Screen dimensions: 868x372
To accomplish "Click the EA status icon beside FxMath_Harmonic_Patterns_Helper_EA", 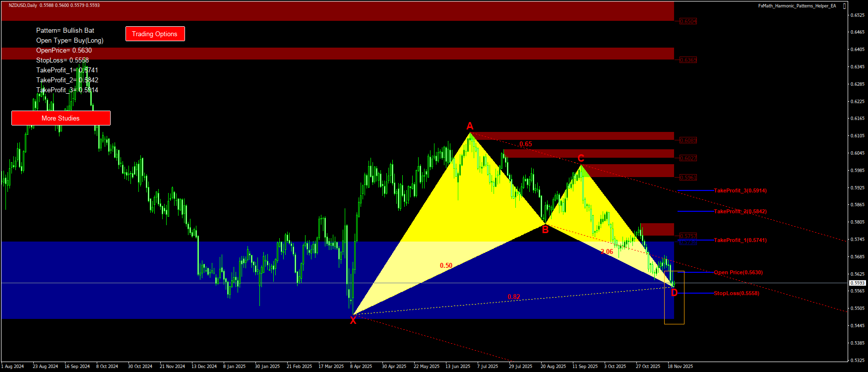I will tap(845, 6).
